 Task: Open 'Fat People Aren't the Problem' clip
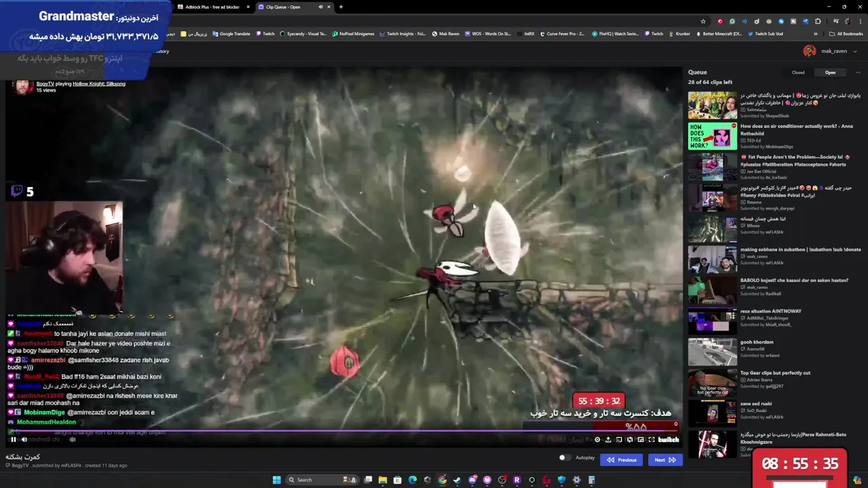pos(794,160)
